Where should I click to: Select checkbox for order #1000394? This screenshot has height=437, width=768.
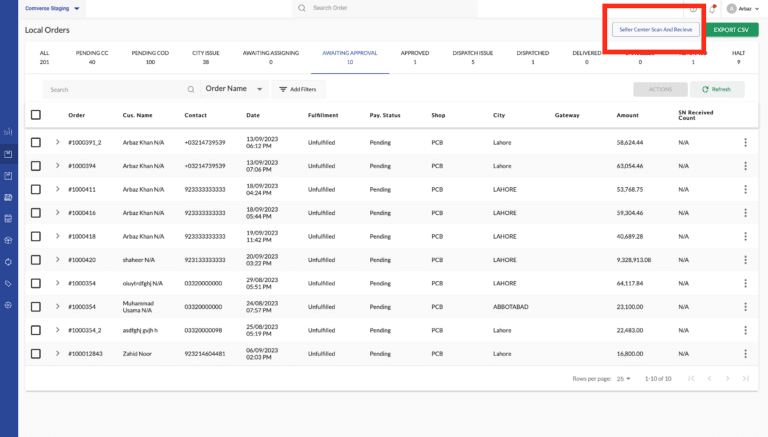(36, 166)
